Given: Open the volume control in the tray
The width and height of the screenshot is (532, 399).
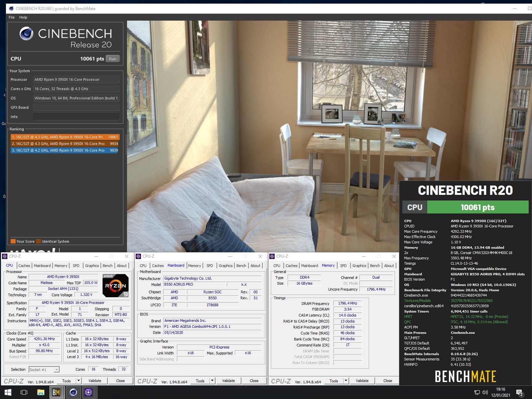Looking at the screenshot, I should pyautogui.click(x=485, y=392).
